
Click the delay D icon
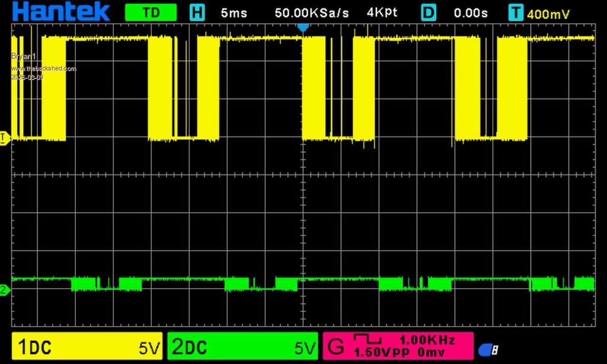coord(429,12)
